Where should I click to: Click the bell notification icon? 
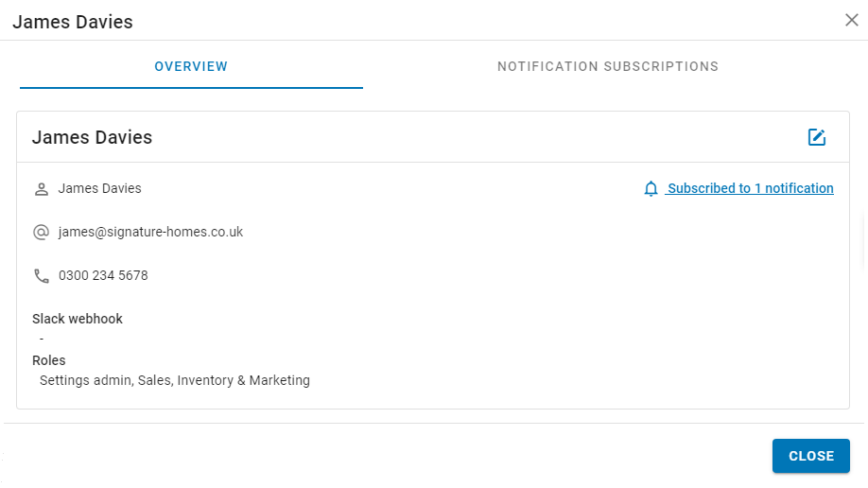pos(651,189)
